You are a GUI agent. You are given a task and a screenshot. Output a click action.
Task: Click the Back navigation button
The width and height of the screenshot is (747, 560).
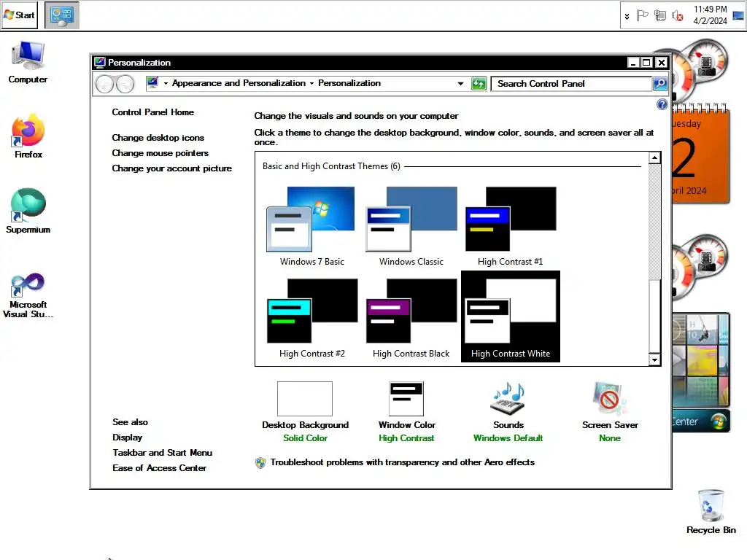coord(104,85)
